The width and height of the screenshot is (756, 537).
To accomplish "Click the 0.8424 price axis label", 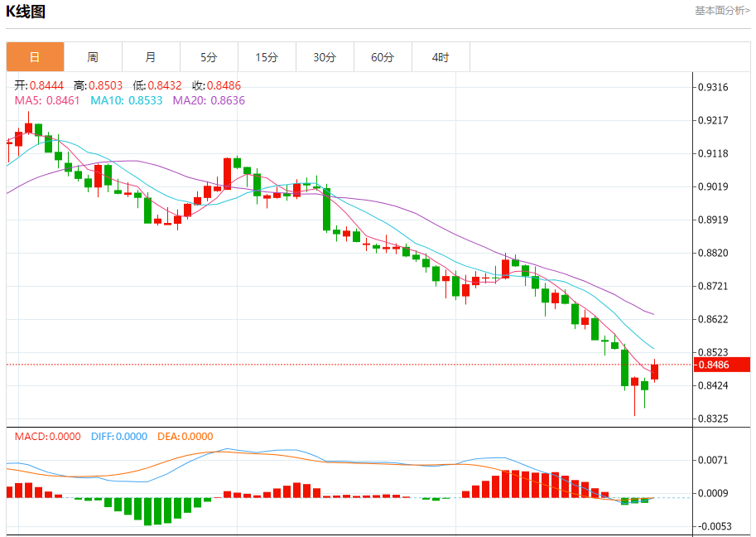I will pyautogui.click(x=713, y=385).
